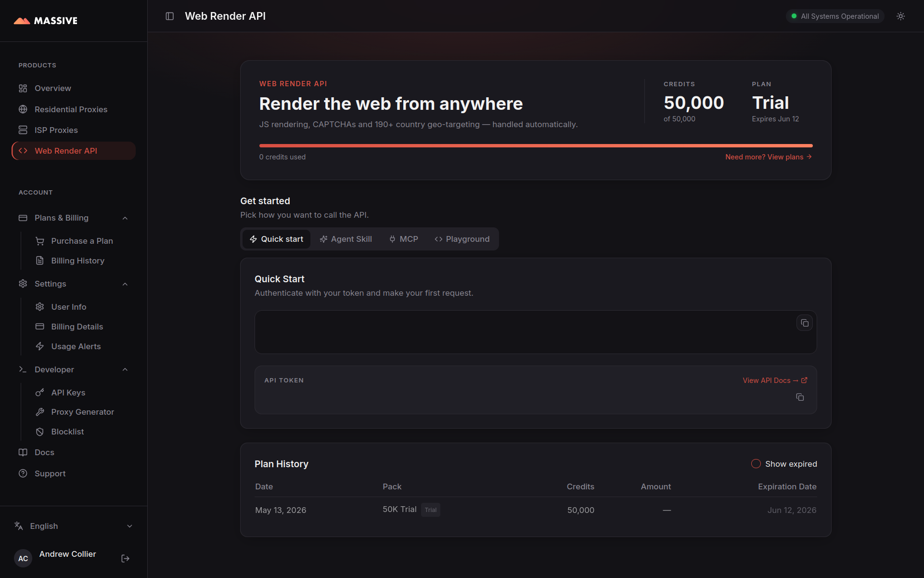This screenshot has height=578, width=924.
Task: Click the Developer terminal icon
Action: (x=23, y=369)
